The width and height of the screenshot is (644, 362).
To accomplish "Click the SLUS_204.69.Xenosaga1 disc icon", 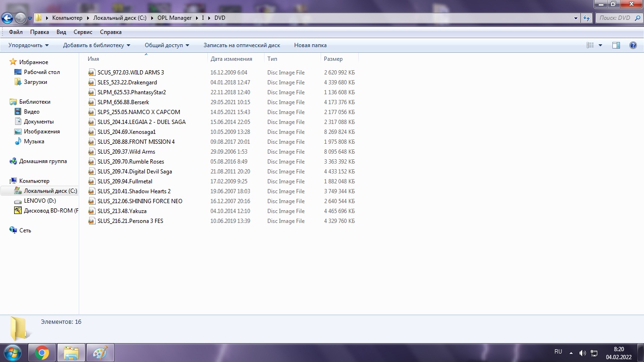I will coord(91,132).
